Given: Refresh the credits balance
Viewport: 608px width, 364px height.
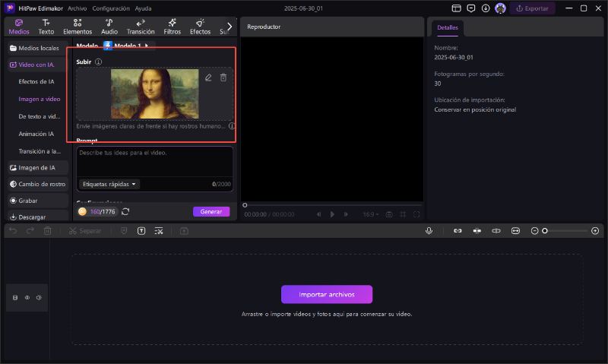Looking at the screenshot, I should (125, 212).
